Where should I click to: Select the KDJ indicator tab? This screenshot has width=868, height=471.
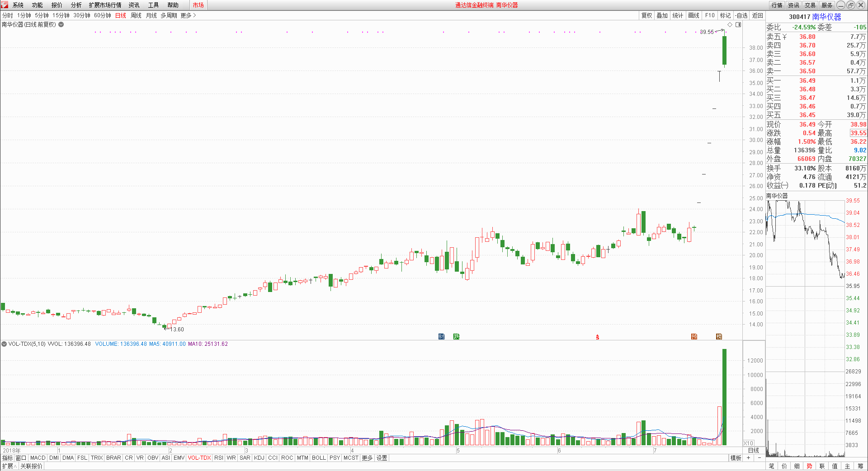pos(259,458)
